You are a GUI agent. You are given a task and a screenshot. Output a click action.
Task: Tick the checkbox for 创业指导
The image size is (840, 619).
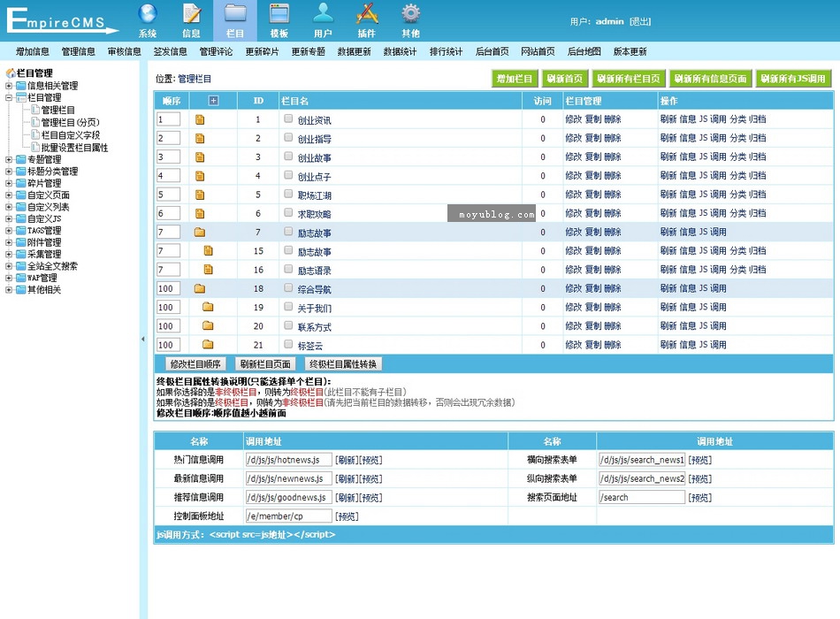tap(288, 137)
